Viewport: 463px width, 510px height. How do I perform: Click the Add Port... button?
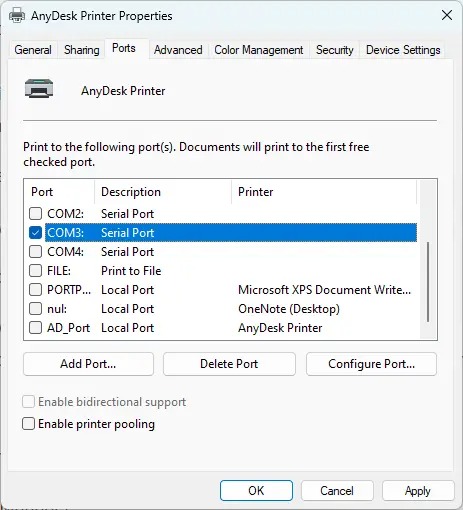[88, 364]
